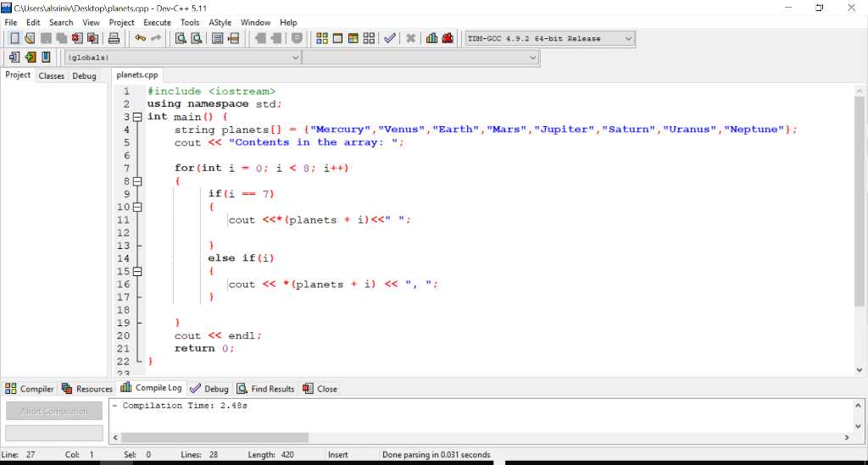Screen dimensions: 868x465
Task: Open Profile Analysis bar chart icon
Action: (431, 38)
